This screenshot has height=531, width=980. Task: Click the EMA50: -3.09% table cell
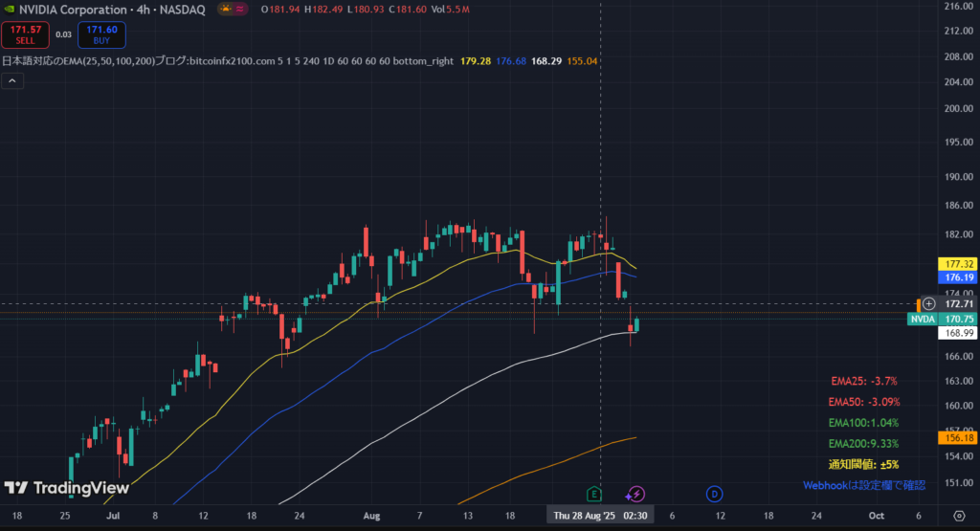[x=864, y=402]
